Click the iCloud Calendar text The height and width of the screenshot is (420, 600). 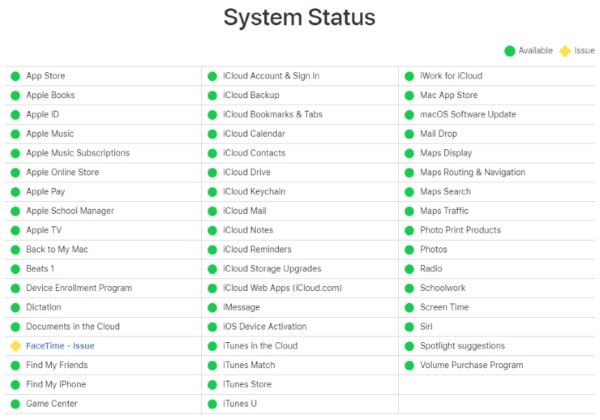pos(254,134)
